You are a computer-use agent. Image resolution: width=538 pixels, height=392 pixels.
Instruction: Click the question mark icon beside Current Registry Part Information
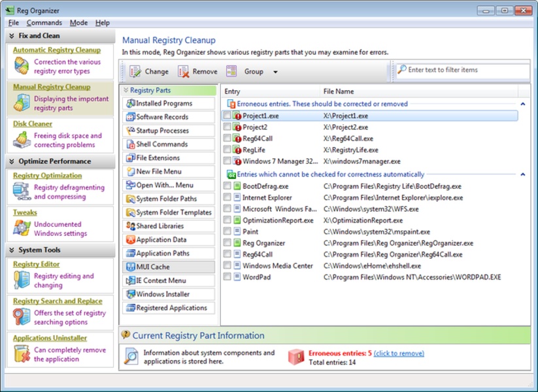126,335
